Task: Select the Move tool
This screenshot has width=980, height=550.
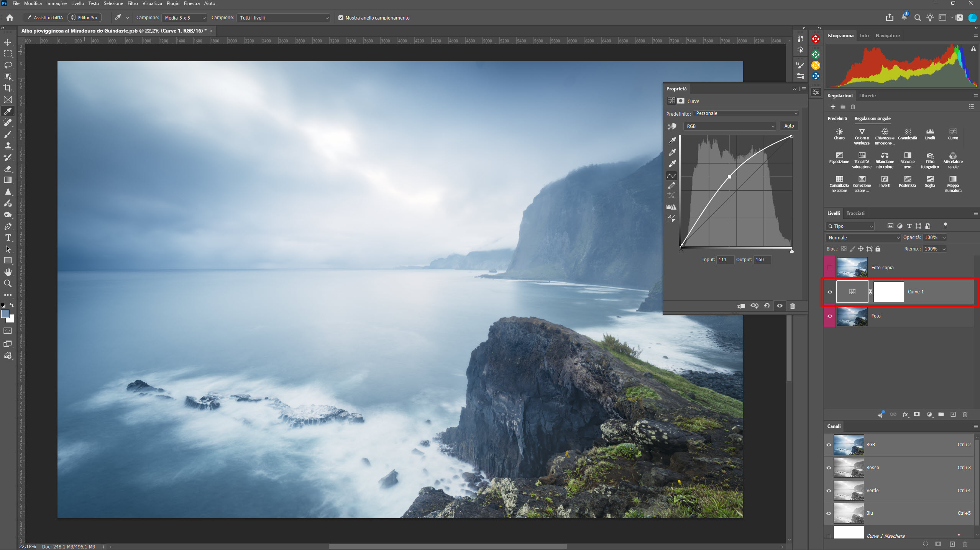Action: click(x=8, y=42)
